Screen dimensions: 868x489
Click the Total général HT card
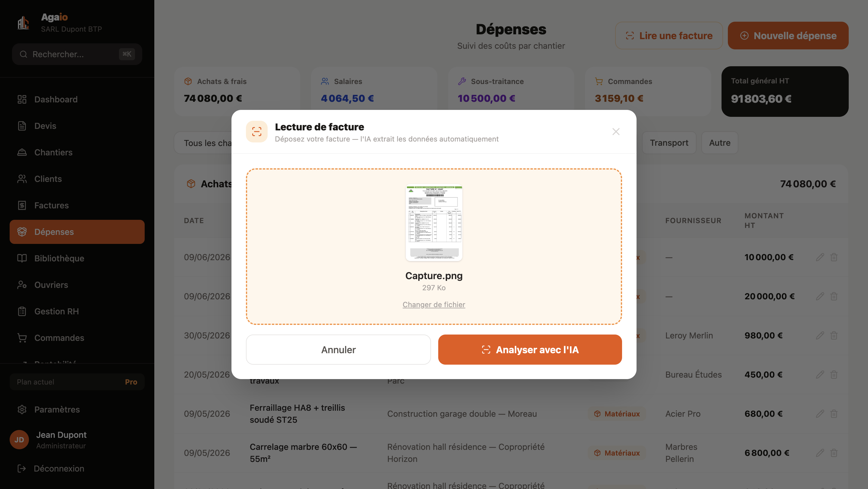(785, 91)
